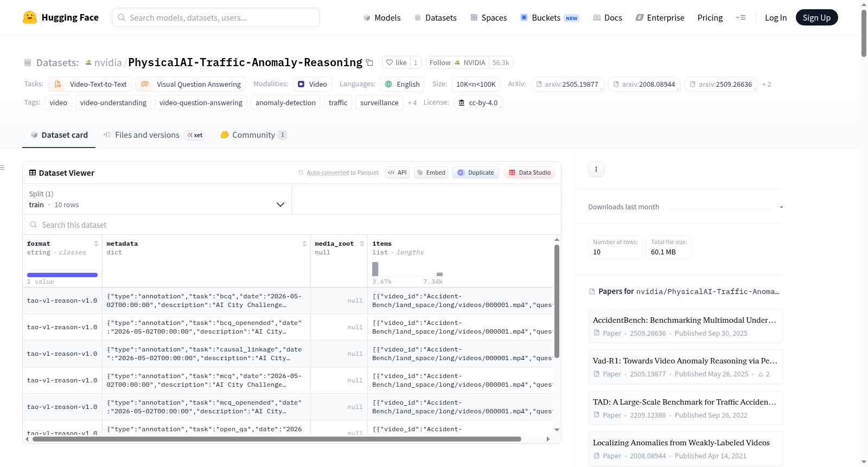The height and width of the screenshot is (467, 868).
Task: Open Data Studio
Action: pos(529,172)
